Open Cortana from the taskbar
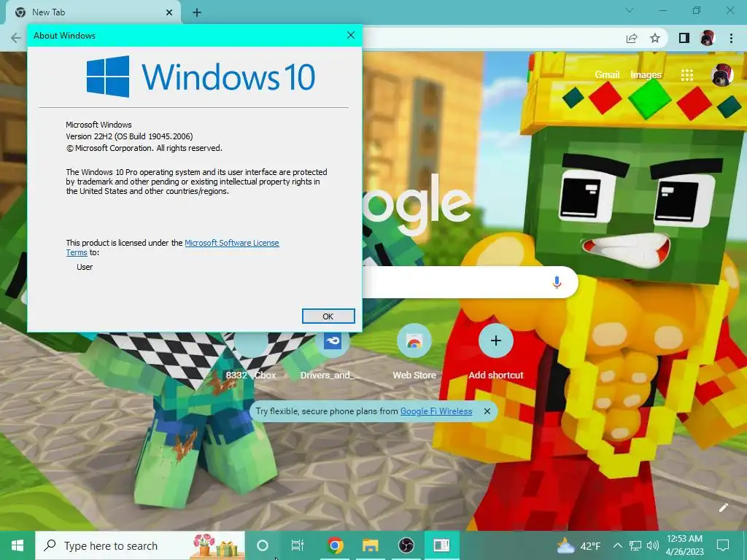 (263, 545)
